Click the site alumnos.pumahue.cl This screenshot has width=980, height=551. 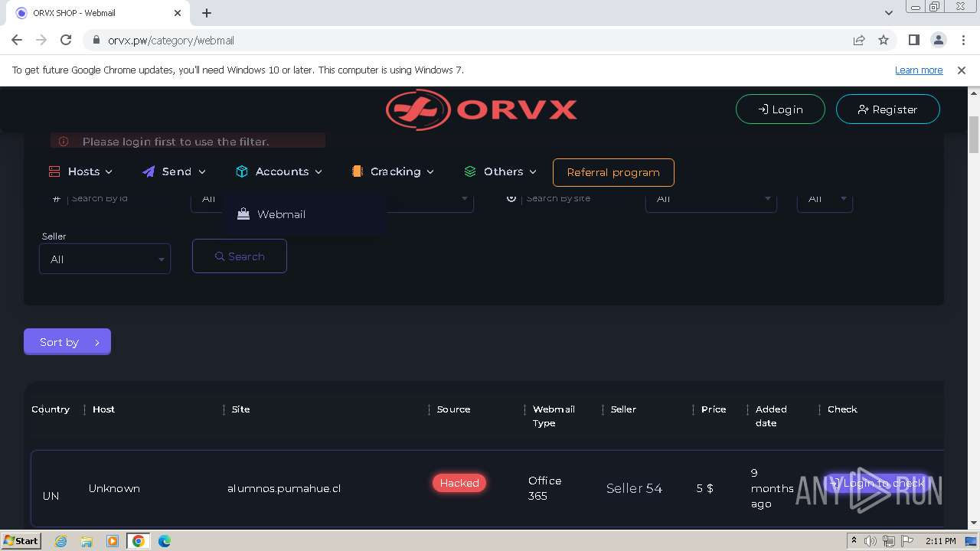(x=284, y=488)
